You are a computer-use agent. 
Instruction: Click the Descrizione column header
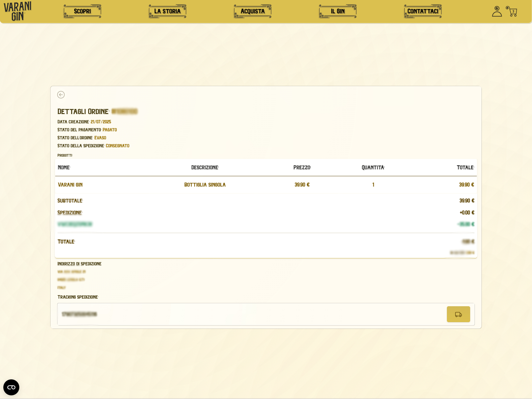click(205, 168)
